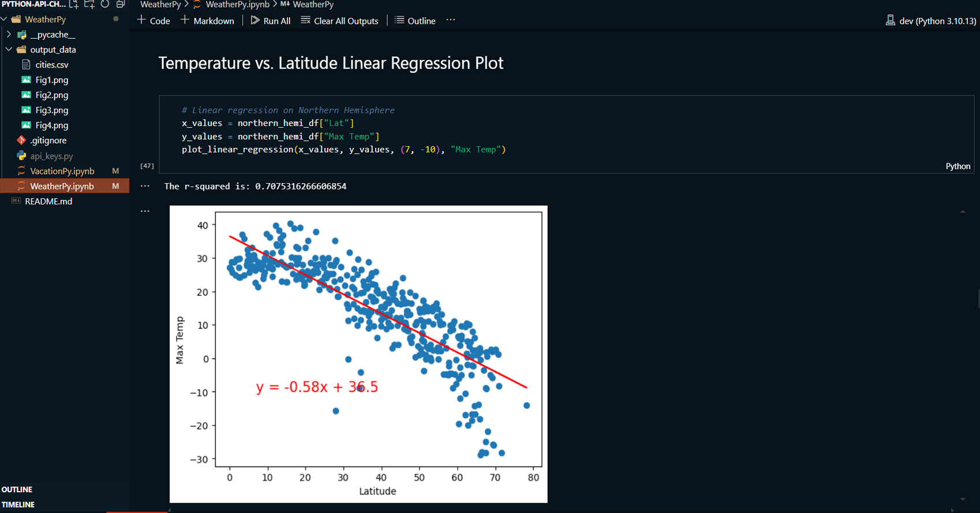The image size is (980, 513).
Task: Open cell output options next to r-squared text
Action: pos(145,186)
